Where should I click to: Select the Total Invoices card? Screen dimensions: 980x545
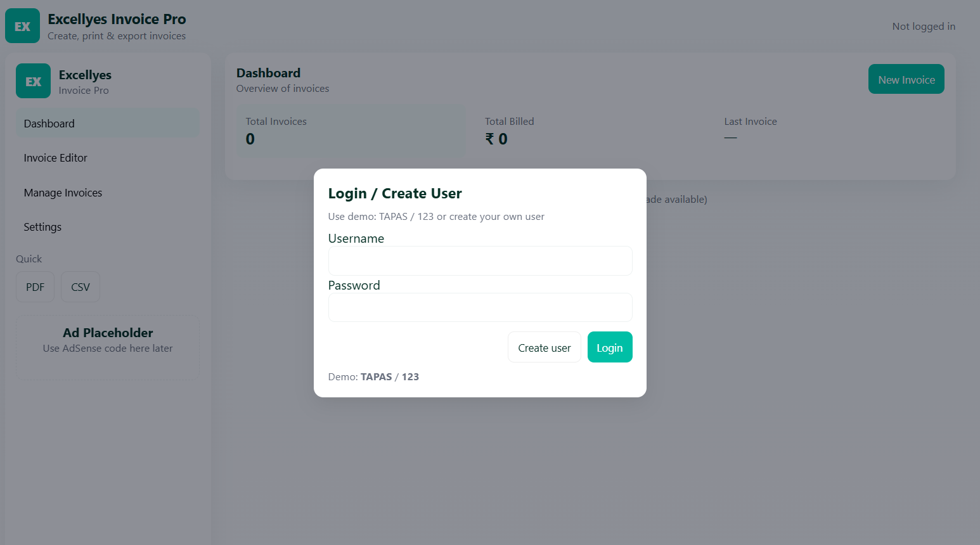[x=351, y=131]
